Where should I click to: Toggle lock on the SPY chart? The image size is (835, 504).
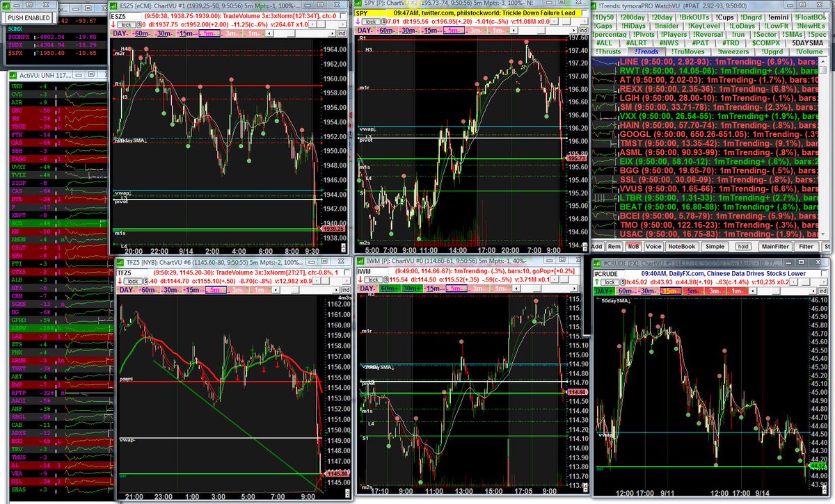coord(371,22)
